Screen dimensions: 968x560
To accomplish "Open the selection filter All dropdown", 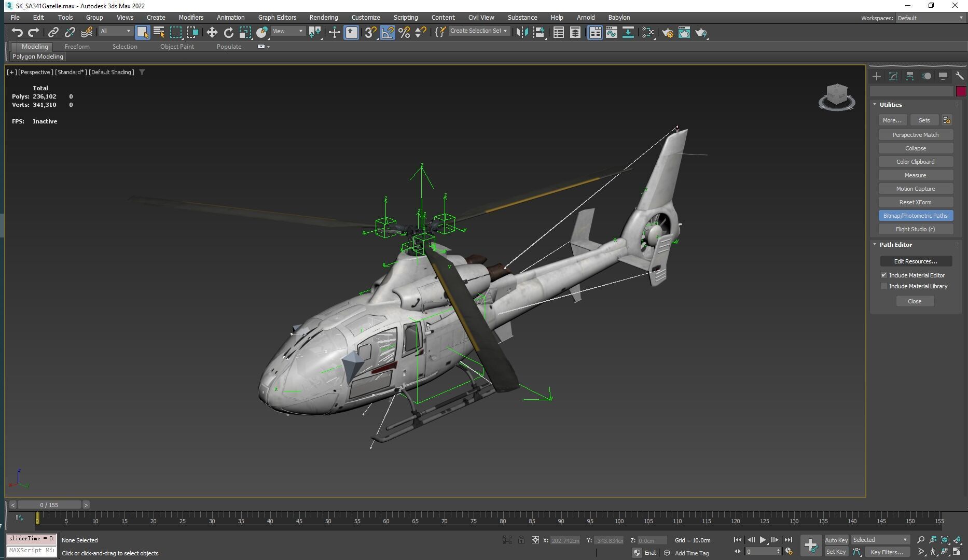I will click(x=115, y=31).
